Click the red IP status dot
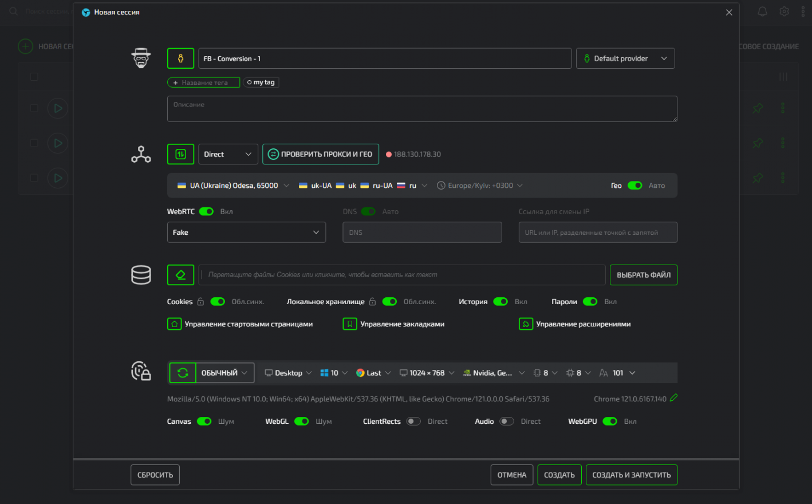Image resolution: width=812 pixels, height=504 pixels. tap(389, 155)
